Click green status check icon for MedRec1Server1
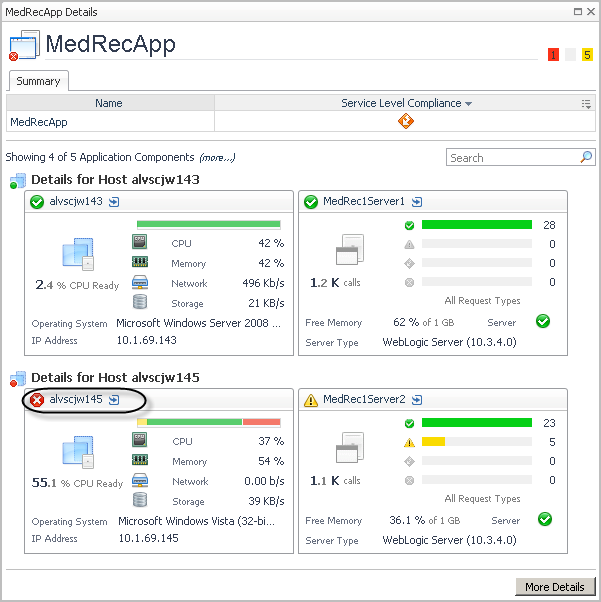601x602 pixels. (311, 202)
